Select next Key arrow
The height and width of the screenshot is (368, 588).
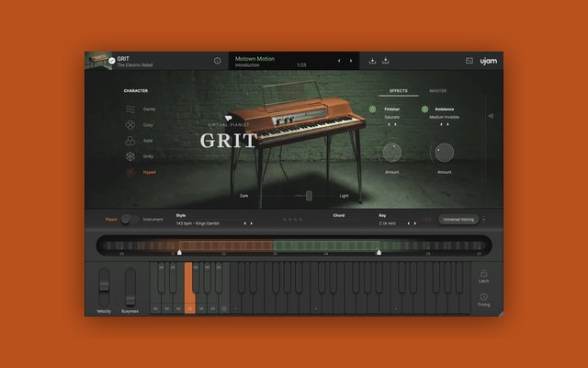(x=414, y=224)
